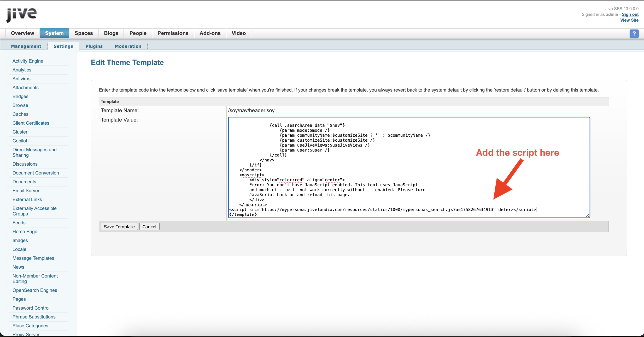Viewport: 644px width, 337px height.
Task: Switch to the Plugins sub-tab
Action: coord(94,46)
